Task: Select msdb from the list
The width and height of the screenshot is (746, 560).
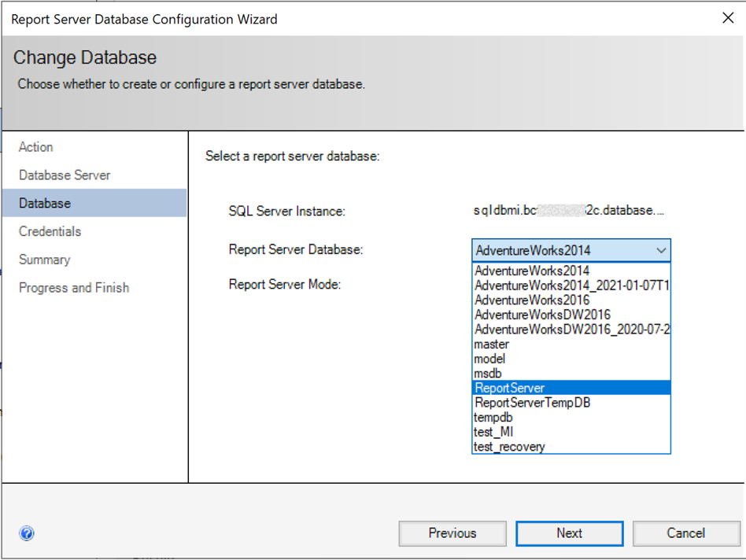Action: pos(488,374)
